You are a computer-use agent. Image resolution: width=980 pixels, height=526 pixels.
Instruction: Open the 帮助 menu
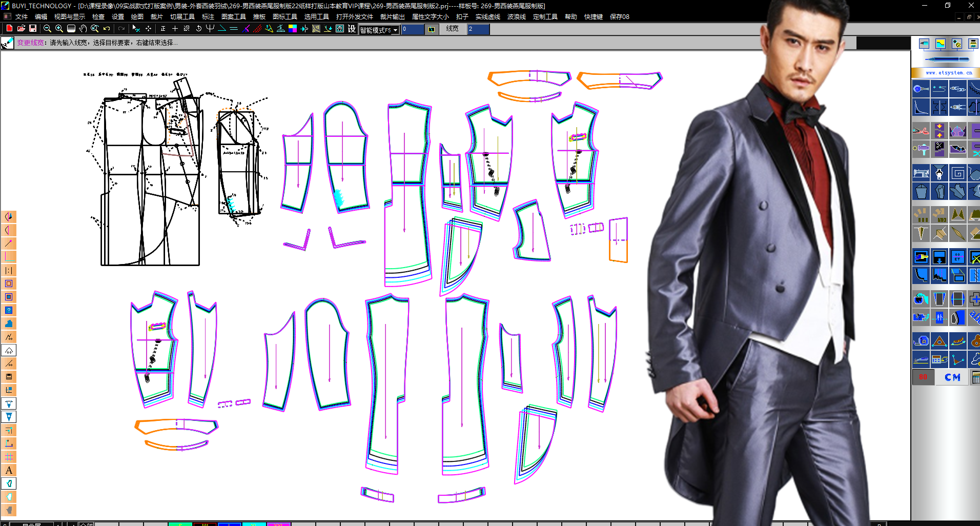pyautogui.click(x=571, y=16)
